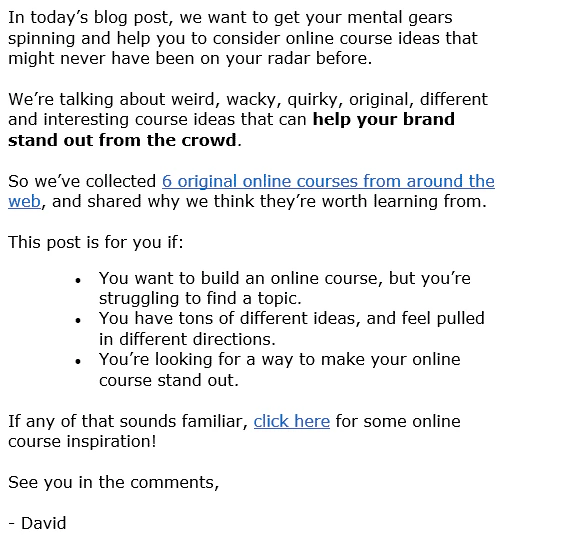Click the first bullet dot marker
The height and width of the screenshot is (535, 581).
click(x=78, y=280)
